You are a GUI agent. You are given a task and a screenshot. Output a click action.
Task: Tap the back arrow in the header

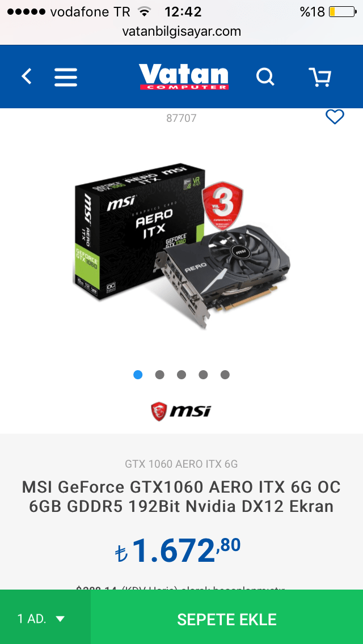coord(27,77)
